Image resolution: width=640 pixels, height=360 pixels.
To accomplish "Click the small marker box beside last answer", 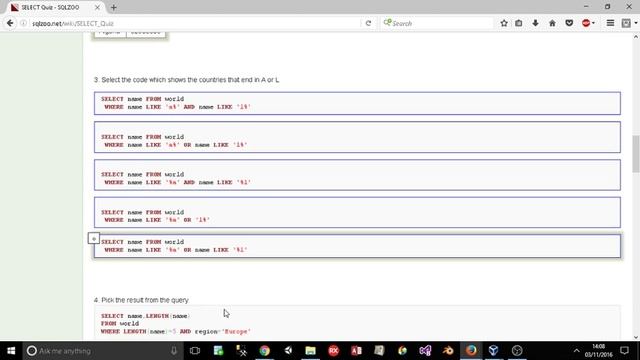I will tap(94, 238).
